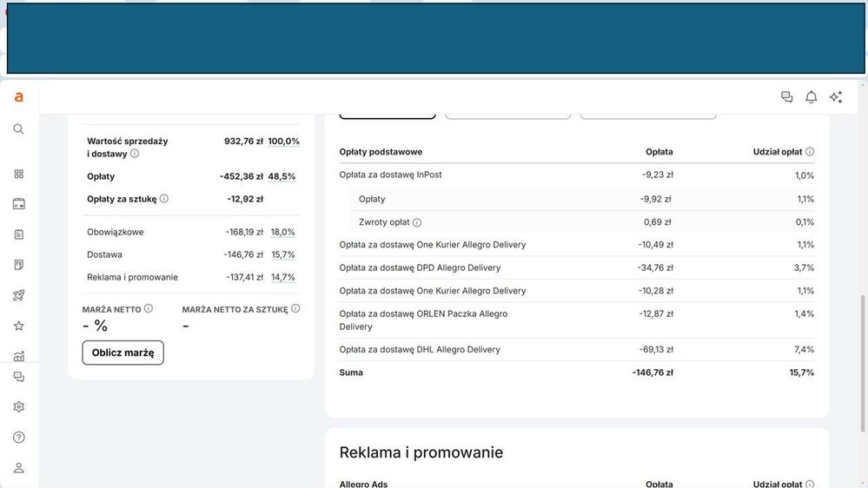Open the AI sparkle assistant icon
The width and height of the screenshot is (868, 488).
coord(836,97)
